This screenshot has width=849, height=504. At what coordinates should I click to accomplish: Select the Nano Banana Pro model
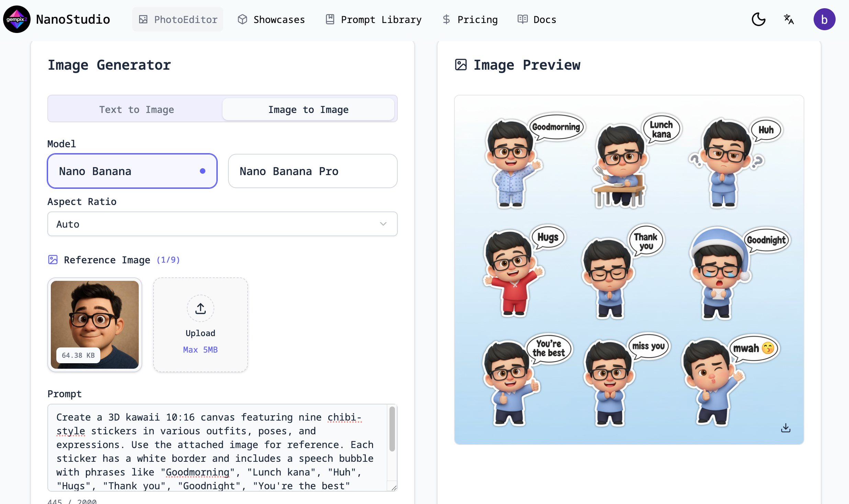coord(313,171)
